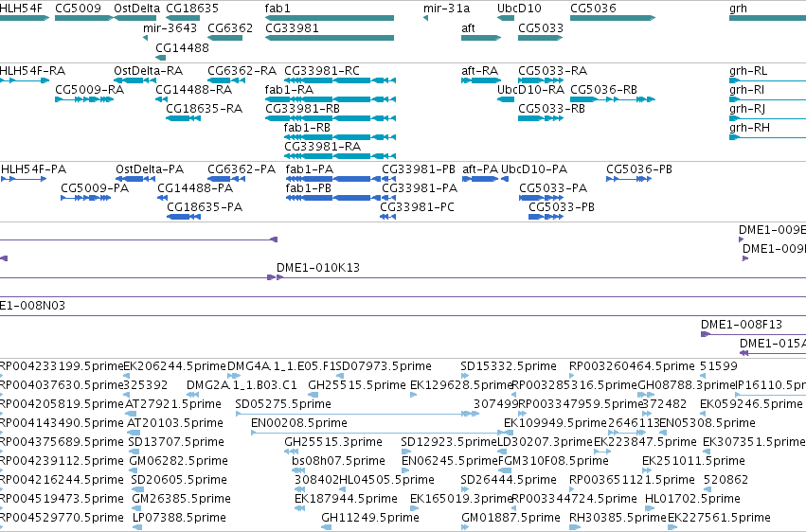Click BAC clone DME1-008F13
The width and height of the screenshot is (806, 532).
point(742,325)
